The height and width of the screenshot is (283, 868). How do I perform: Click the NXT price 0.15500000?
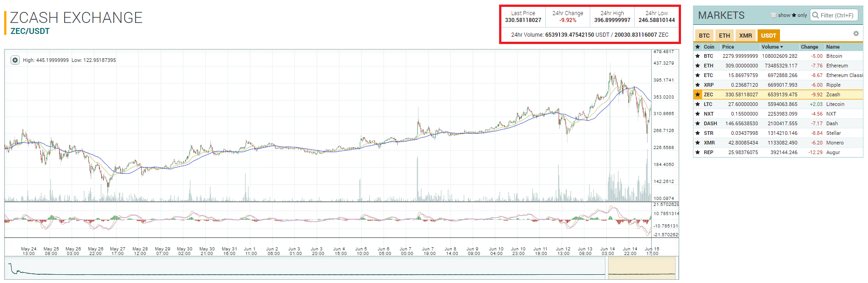pyautogui.click(x=744, y=114)
